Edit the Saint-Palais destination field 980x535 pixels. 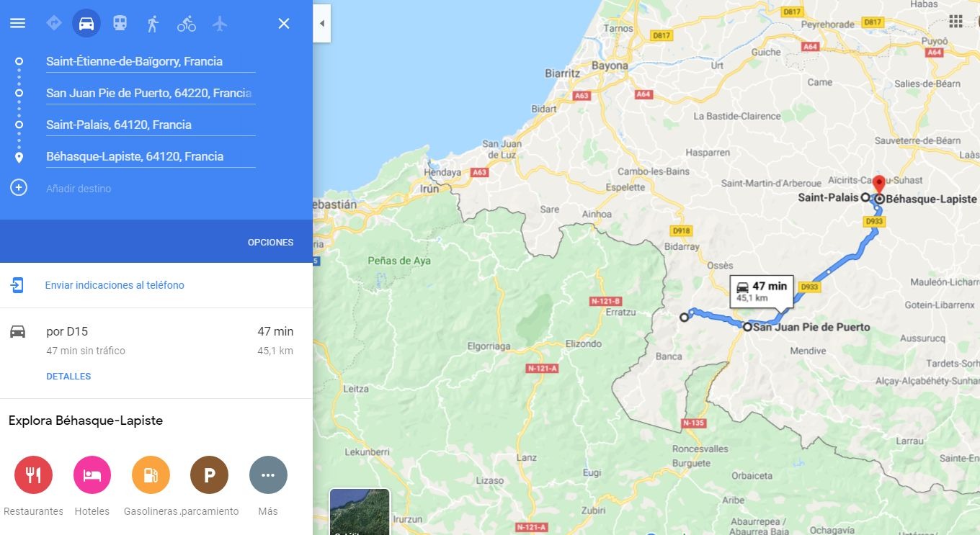tap(150, 125)
